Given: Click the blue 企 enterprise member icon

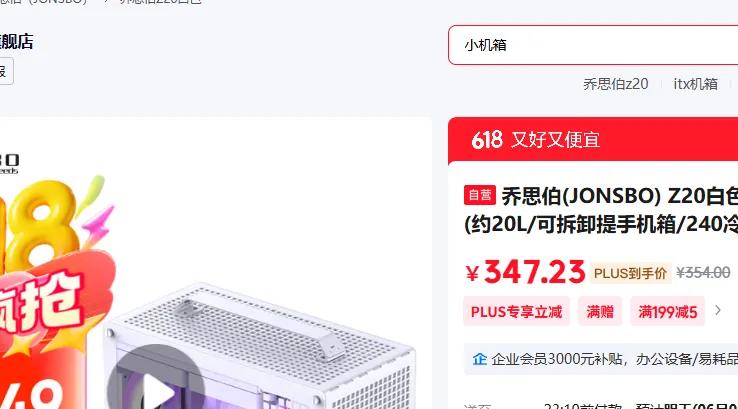Looking at the screenshot, I should (479, 360).
